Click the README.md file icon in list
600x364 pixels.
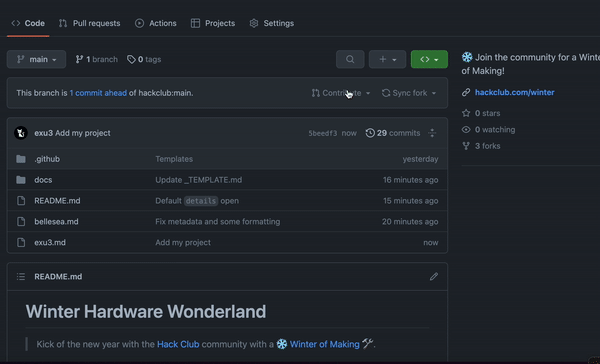tap(21, 201)
